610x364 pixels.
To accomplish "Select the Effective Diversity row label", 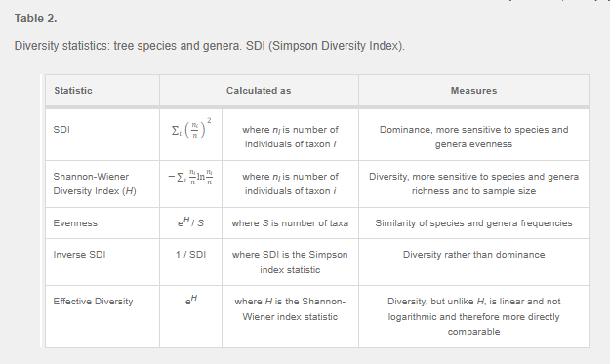I will (x=93, y=302).
